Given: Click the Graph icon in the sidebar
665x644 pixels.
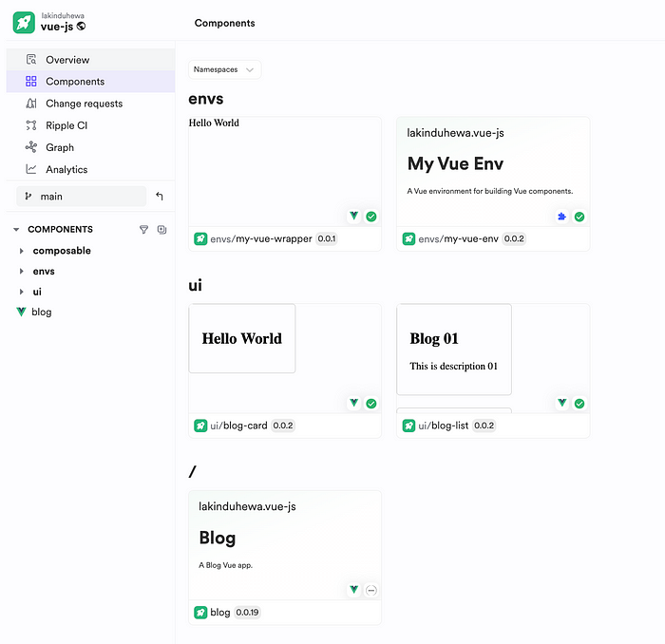Looking at the screenshot, I should point(31,147).
